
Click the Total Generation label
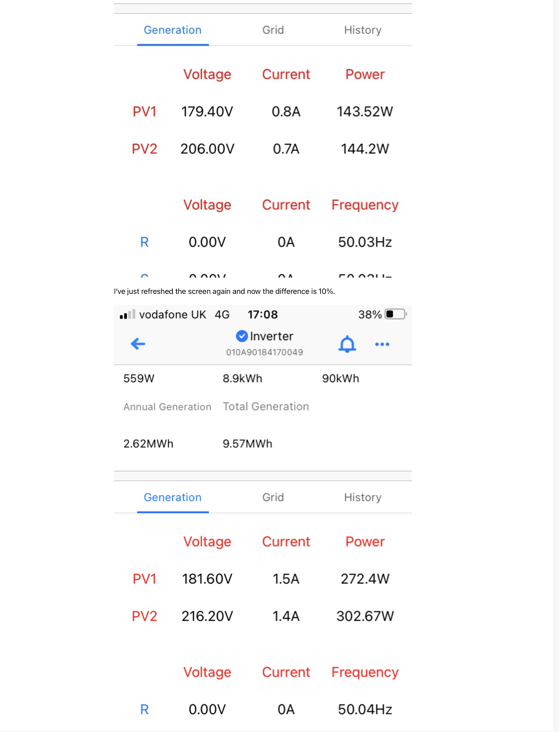[266, 406]
